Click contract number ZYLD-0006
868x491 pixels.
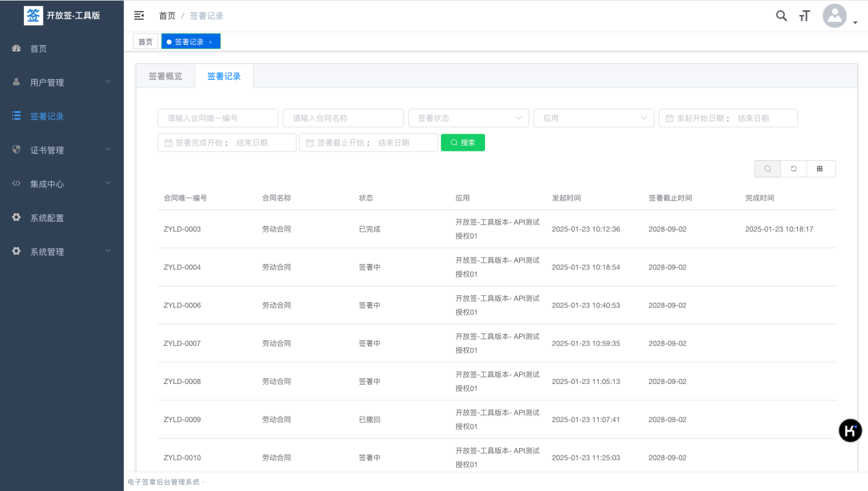(183, 306)
